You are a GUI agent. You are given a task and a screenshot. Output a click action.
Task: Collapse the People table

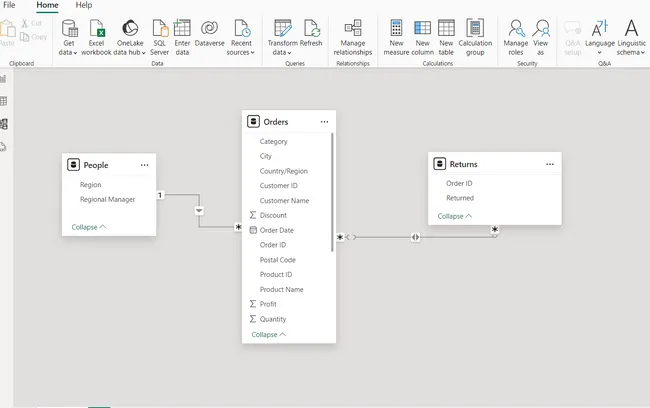(x=89, y=227)
